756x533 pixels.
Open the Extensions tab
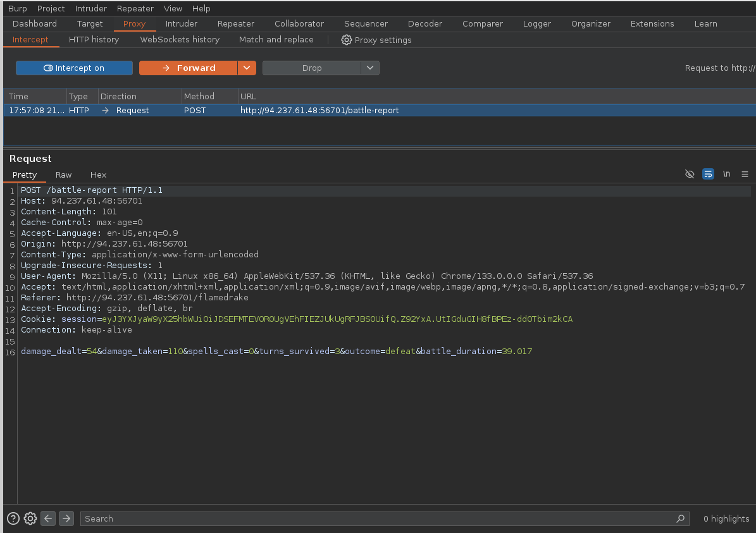(652, 23)
